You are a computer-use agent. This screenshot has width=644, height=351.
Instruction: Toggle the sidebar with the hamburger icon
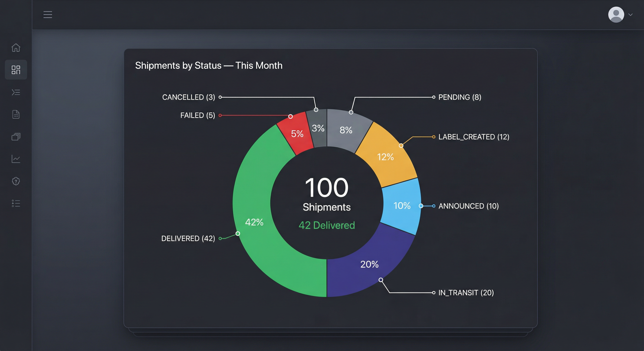[48, 14]
